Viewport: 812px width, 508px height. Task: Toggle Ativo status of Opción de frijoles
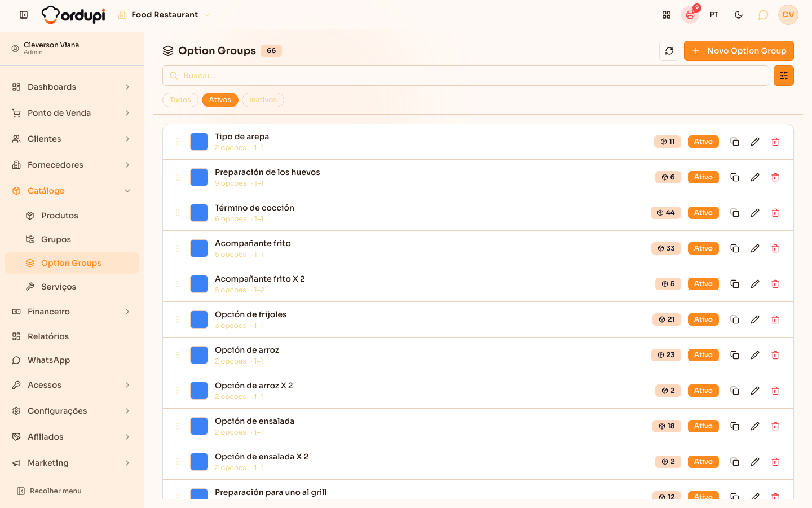(703, 319)
